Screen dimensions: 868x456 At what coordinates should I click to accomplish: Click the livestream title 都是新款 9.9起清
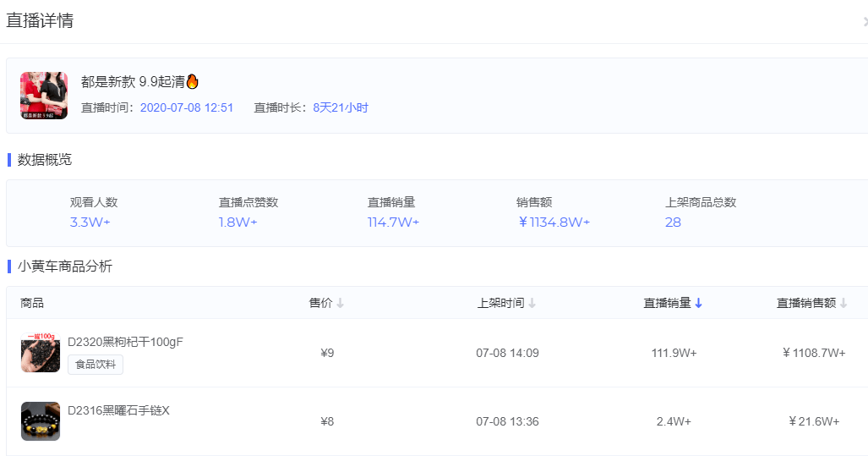pyautogui.click(x=133, y=82)
